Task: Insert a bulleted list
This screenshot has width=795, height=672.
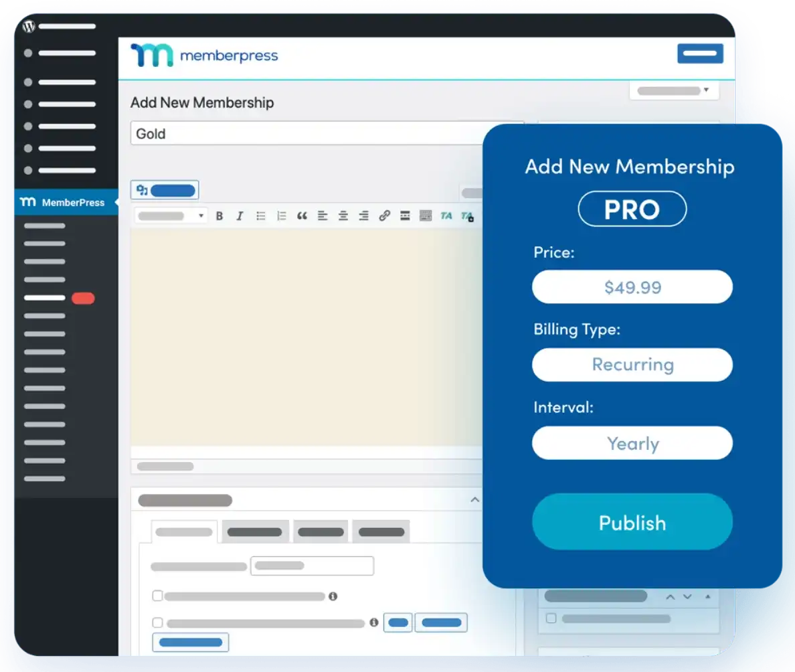Action: point(260,216)
